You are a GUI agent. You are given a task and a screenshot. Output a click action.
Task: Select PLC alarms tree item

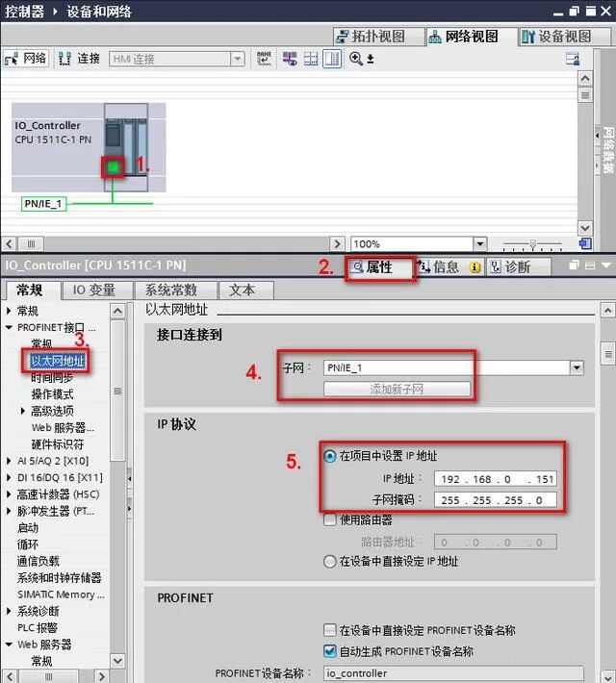38,627
